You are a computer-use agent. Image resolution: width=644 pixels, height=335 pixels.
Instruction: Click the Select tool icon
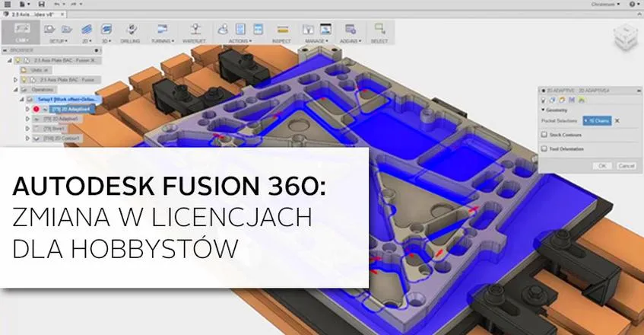coord(379,29)
